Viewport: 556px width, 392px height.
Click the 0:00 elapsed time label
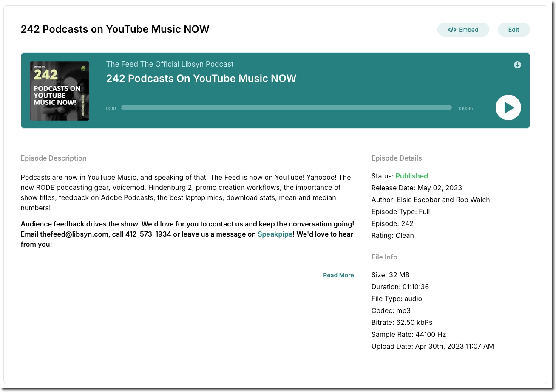(x=111, y=108)
